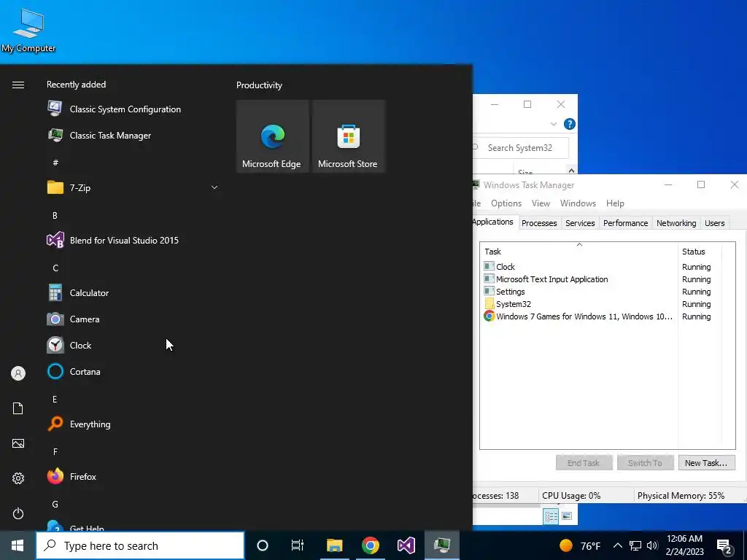Sort by the Task column header
Viewport: 747px width, 560px height.
pyautogui.click(x=578, y=251)
